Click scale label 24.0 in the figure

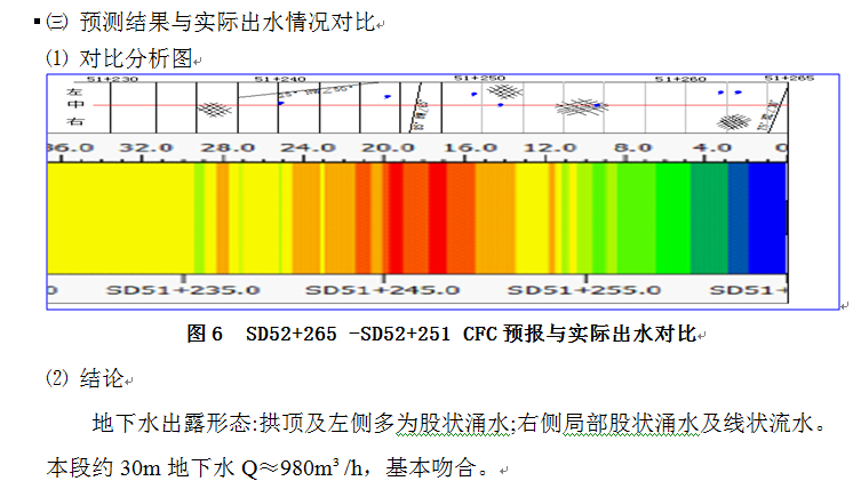pos(308,148)
